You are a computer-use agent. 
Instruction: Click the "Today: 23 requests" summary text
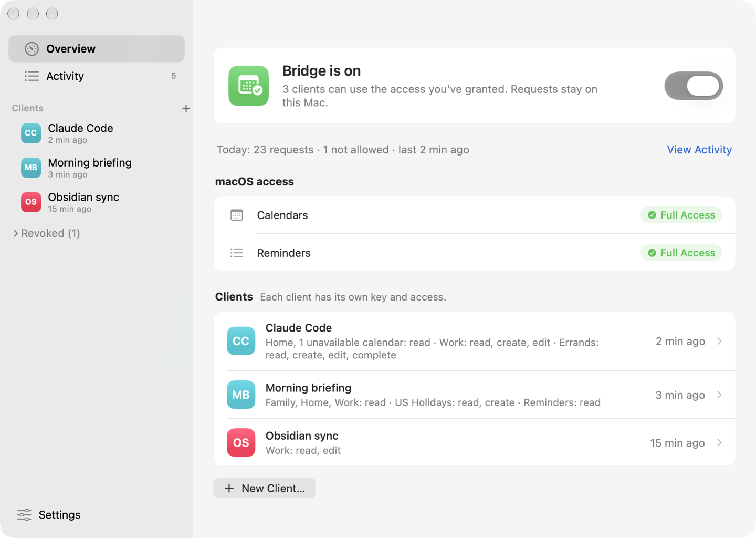pos(265,150)
